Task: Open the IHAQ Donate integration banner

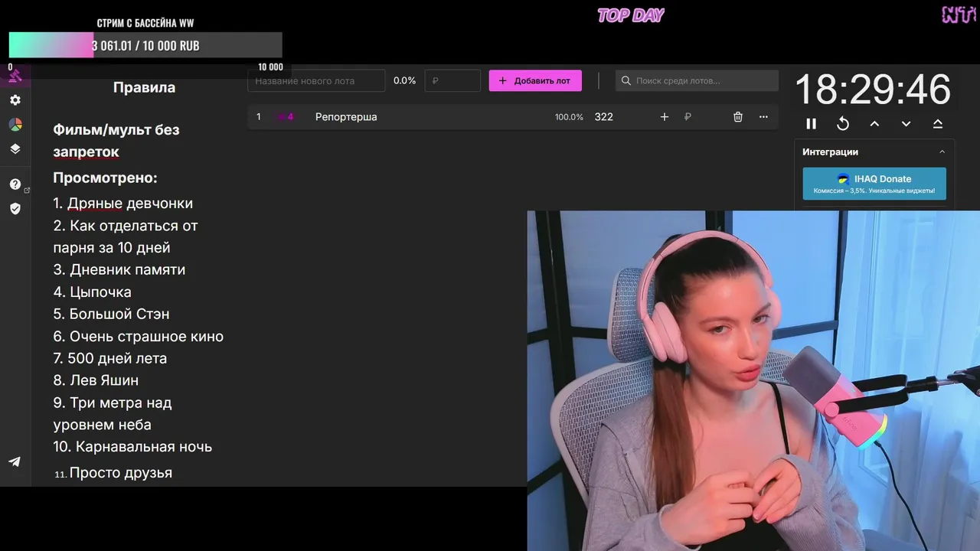Action: 874,184
